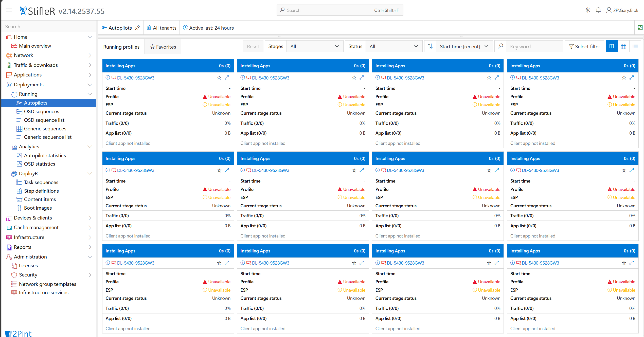This screenshot has width=644, height=337.
Task: Open the notifications bell
Action: pos(598,10)
